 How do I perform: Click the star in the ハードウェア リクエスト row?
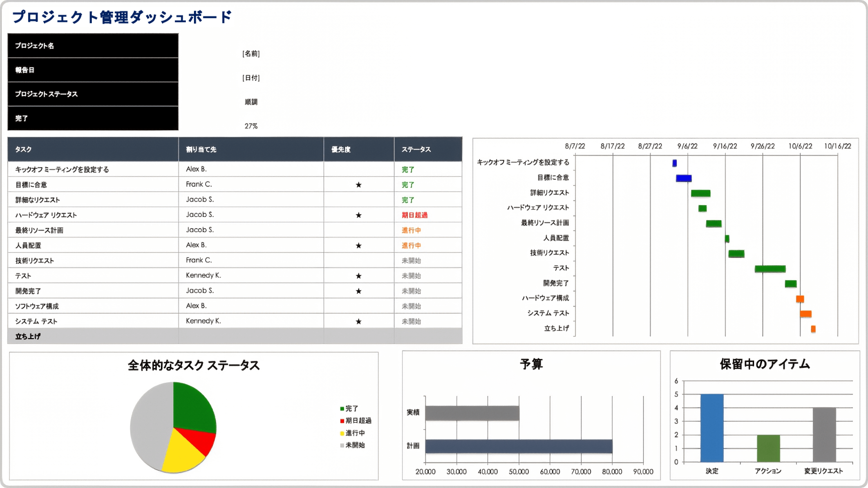pos(359,215)
